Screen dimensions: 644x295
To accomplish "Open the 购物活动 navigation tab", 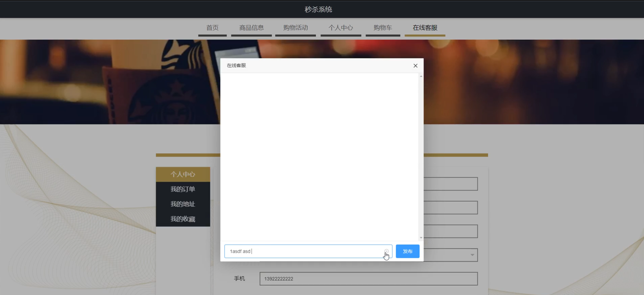I will tap(295, 28).
